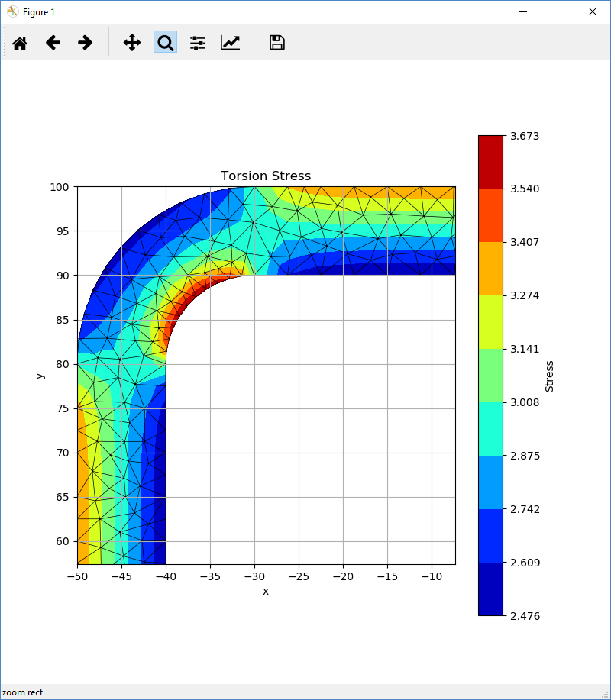Click the 'zoom rect' status bar text

click(23, 692)
